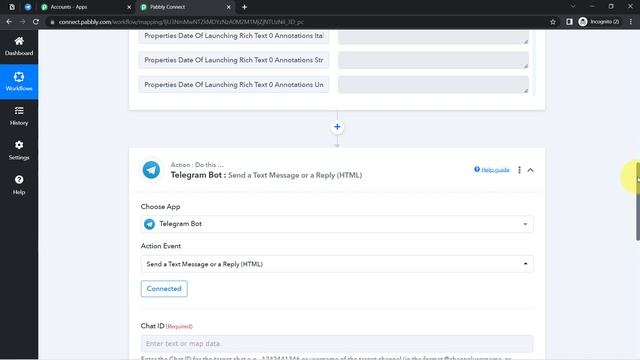640x360 pixels.
Task: Click the Annotations Ital value field
Action: coord(433,36)
